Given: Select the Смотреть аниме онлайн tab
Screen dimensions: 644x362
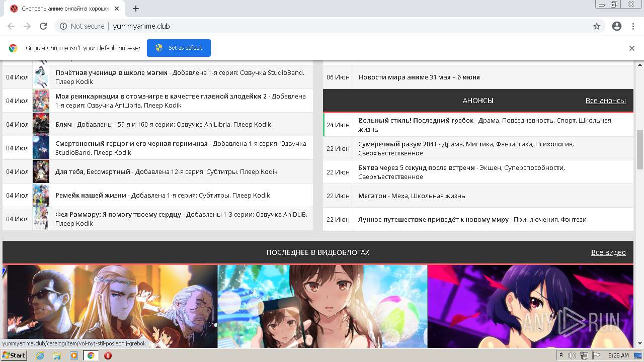Looking at the screenshot, I should [x=65, y=9].
